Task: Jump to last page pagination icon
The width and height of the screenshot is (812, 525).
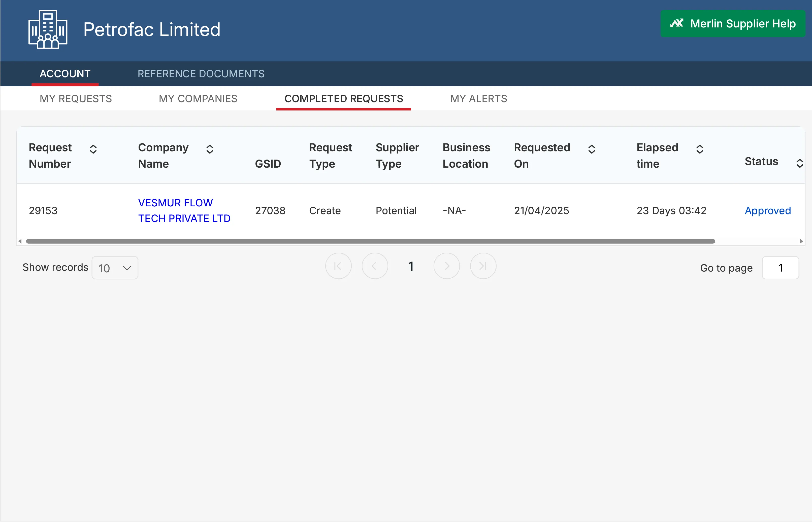Action: tap(483, 266)
